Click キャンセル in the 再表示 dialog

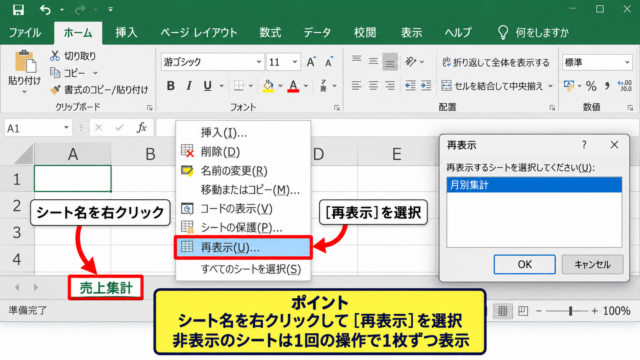592,264
